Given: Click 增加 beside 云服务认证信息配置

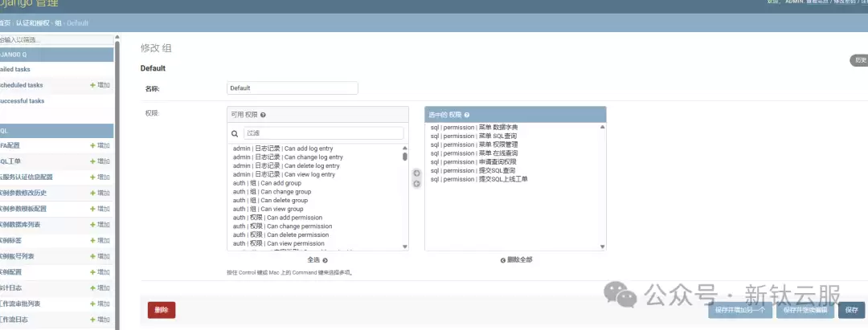Looking at the screenshot, I should 100,177.
